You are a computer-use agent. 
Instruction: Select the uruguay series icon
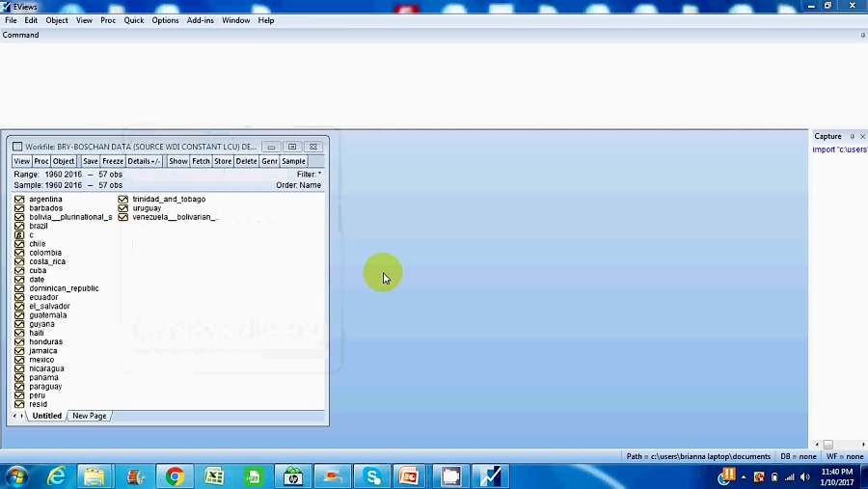tap(122, 208)
